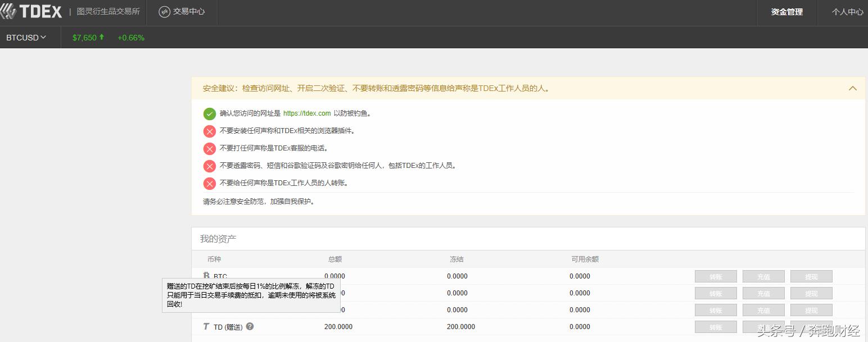Click red X icon beside the customer service phone warning

point(209,148)
